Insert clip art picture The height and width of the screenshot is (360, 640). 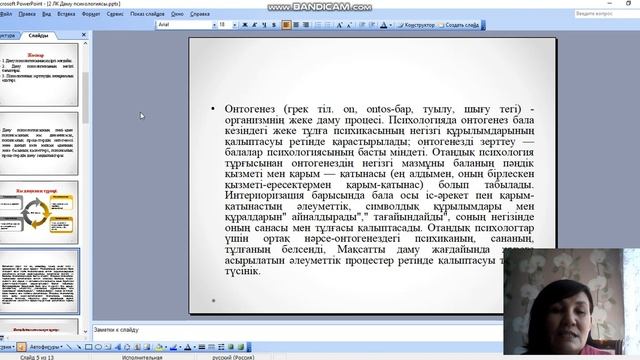[137, 347]
